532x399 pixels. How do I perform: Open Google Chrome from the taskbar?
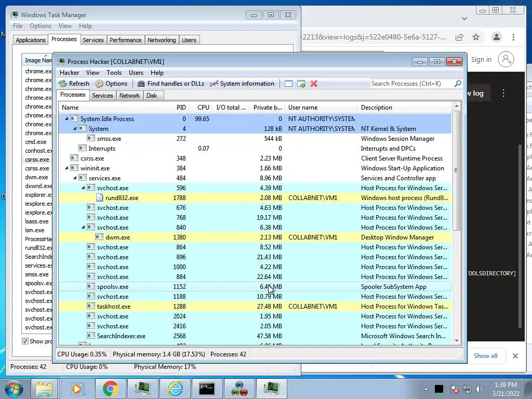[110, 389]
